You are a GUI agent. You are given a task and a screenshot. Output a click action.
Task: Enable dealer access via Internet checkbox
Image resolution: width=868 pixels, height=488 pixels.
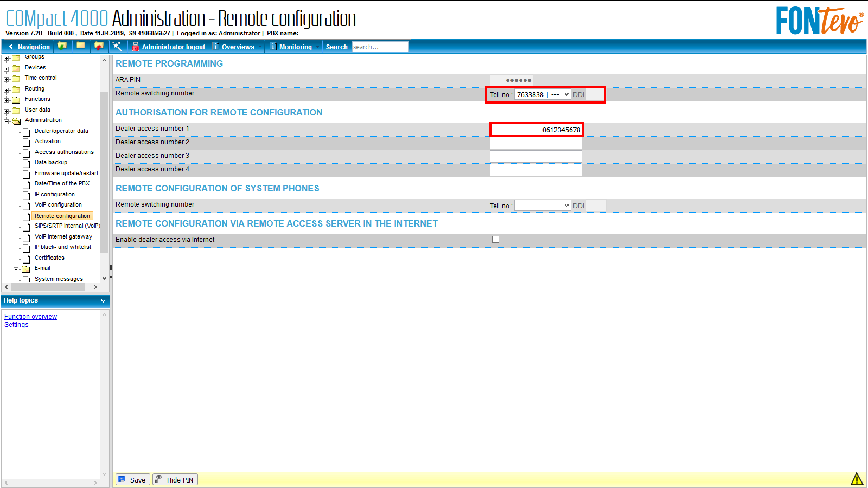click(x=495, y=239)
